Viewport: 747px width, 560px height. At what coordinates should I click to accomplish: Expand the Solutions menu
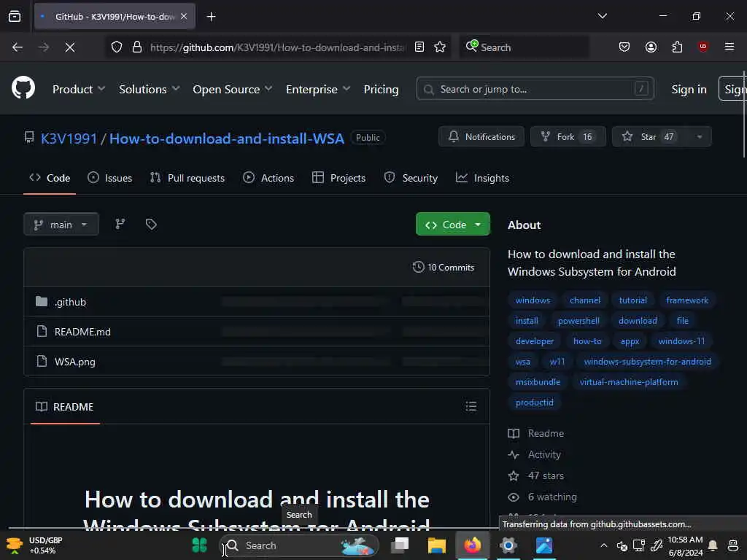[x=149, y=89]
